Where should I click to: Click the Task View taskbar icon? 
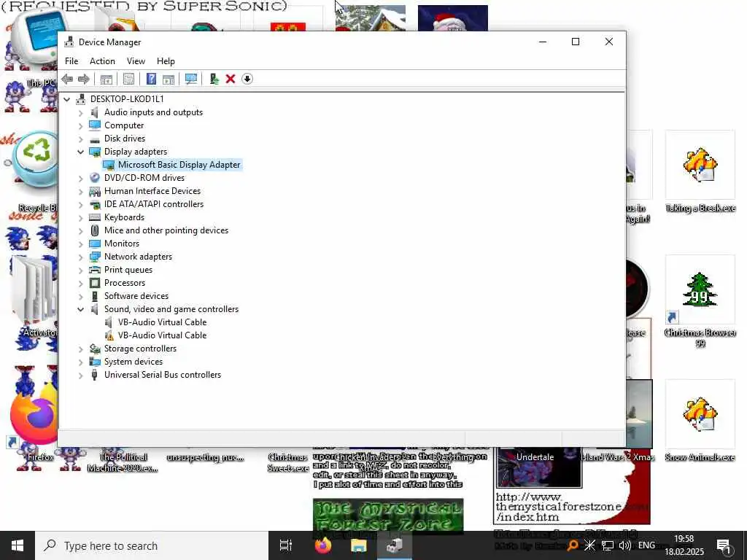point(286,545)
